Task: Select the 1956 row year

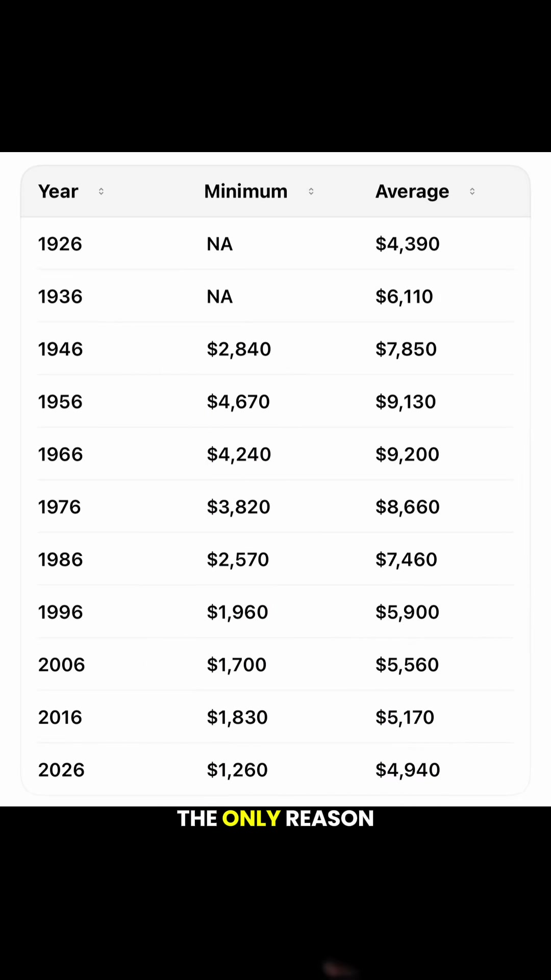Action: (x=60, y=402)
